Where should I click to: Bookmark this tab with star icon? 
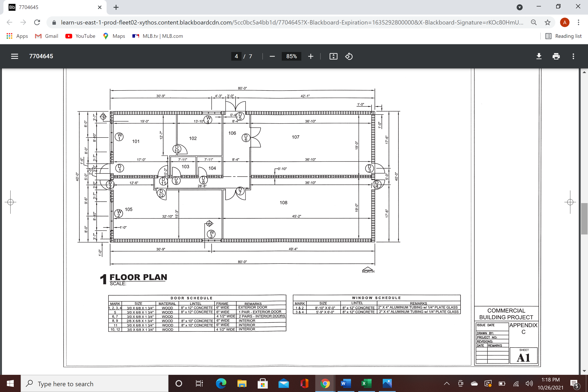(x=548, y=23)
